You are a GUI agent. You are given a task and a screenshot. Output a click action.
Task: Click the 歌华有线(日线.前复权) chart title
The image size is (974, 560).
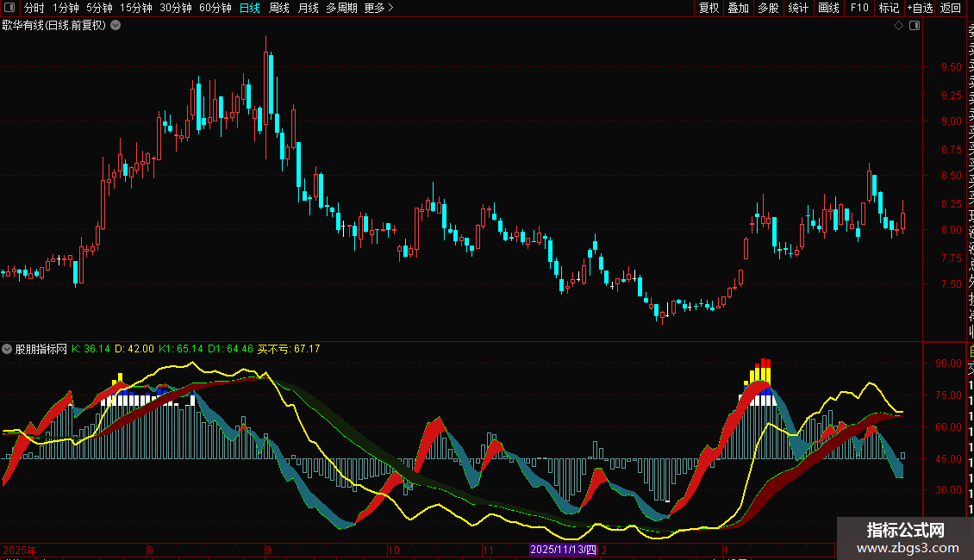(x=54, y=26)
